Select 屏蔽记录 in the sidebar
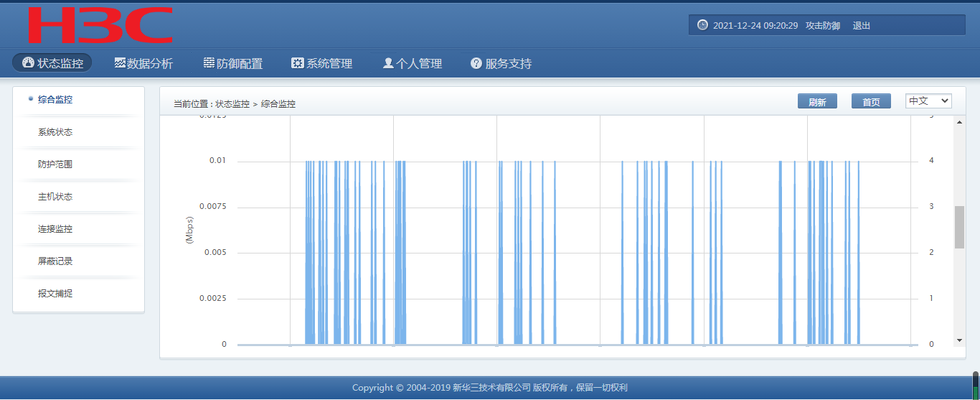The image size is (980, 400). tap(55, 261)
